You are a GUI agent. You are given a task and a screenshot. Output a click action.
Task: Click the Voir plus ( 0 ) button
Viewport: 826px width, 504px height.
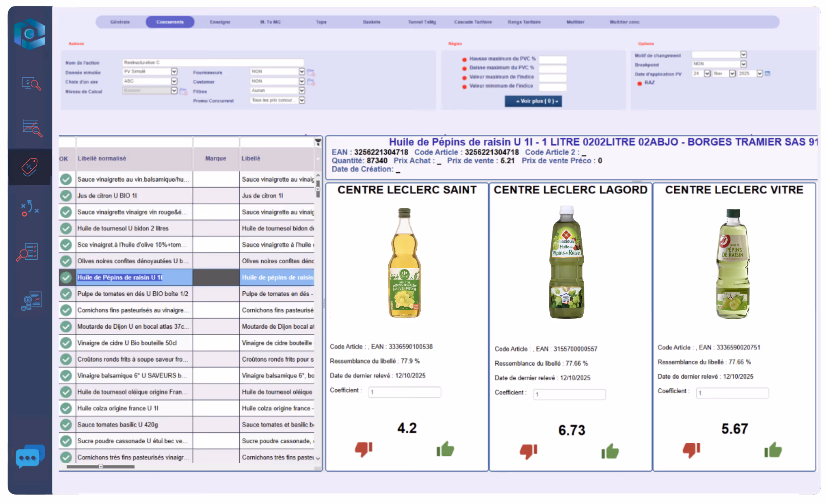(533, 101)
